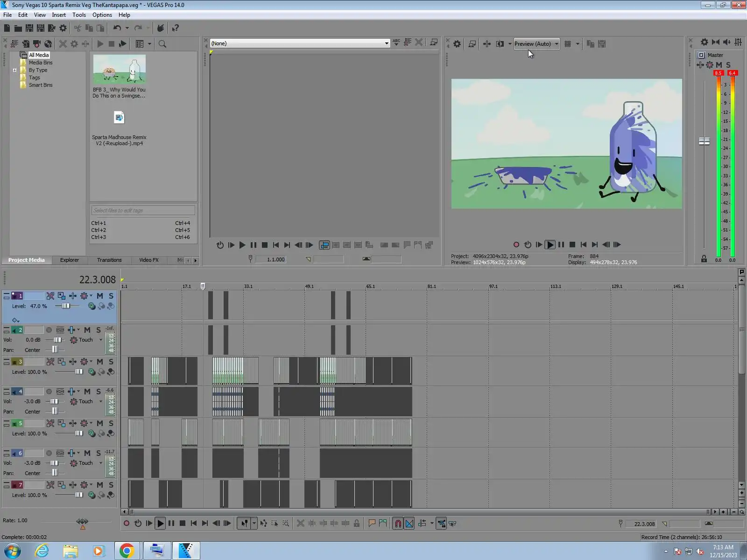This screenshot has width=747, height=560.
Task: Click the Dim Output icon in Master
Action: (726, 42)
